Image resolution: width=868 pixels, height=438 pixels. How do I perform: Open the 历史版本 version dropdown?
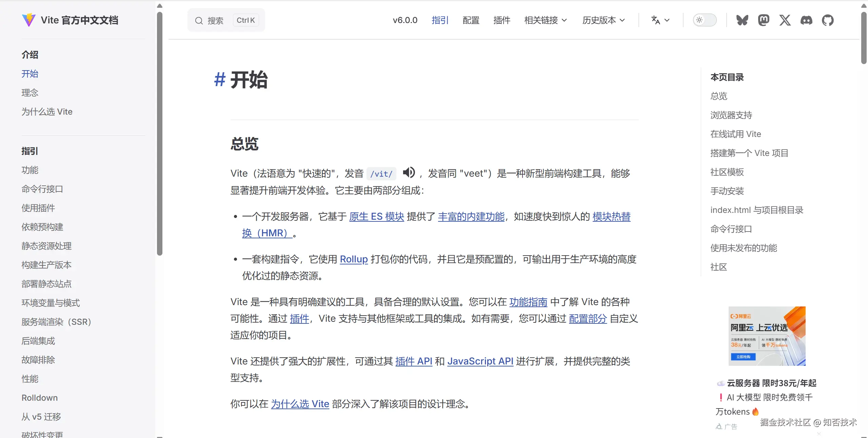(603, 20)
